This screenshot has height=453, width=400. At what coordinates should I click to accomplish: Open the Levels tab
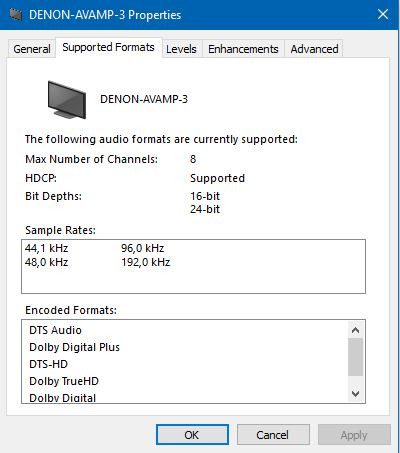181,49
